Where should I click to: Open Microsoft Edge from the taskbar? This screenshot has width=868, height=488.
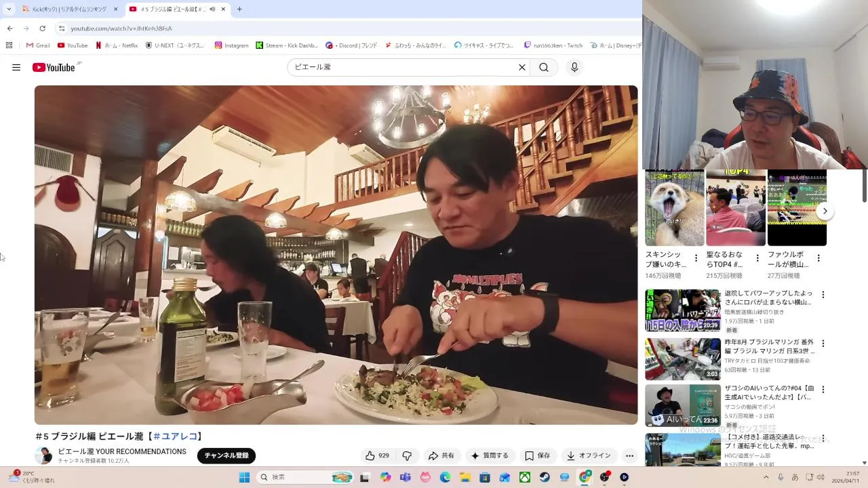(445, 477)
